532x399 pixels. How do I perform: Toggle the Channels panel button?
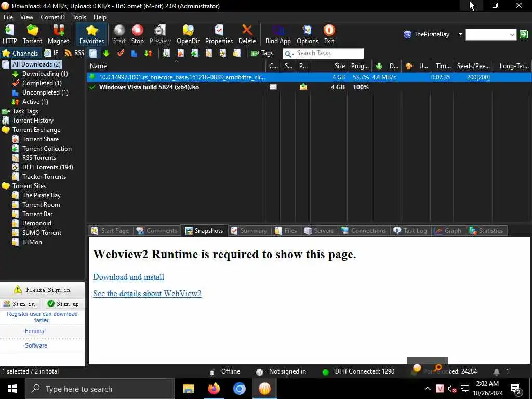pos(20,54)
